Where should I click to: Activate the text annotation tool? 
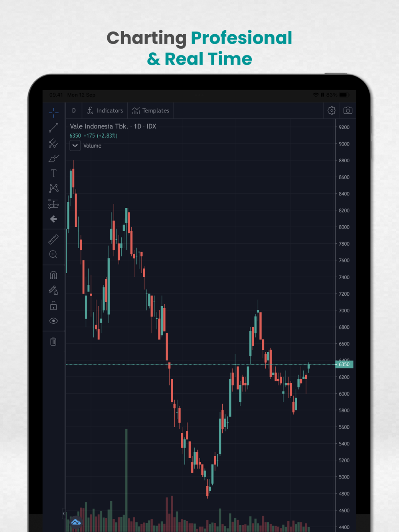pyautogui.click(x=53, y=173)
